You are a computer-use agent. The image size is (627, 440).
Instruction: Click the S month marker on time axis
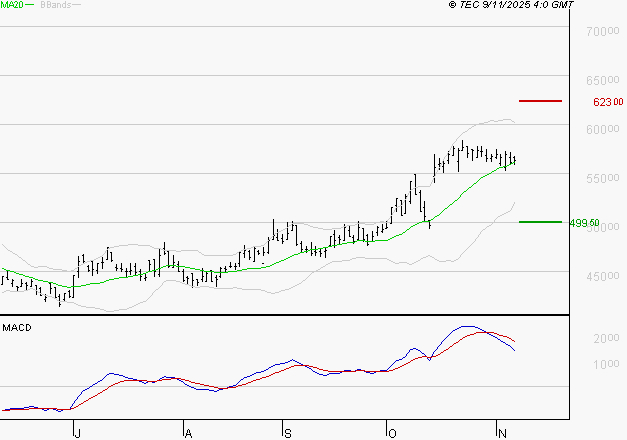288,433
